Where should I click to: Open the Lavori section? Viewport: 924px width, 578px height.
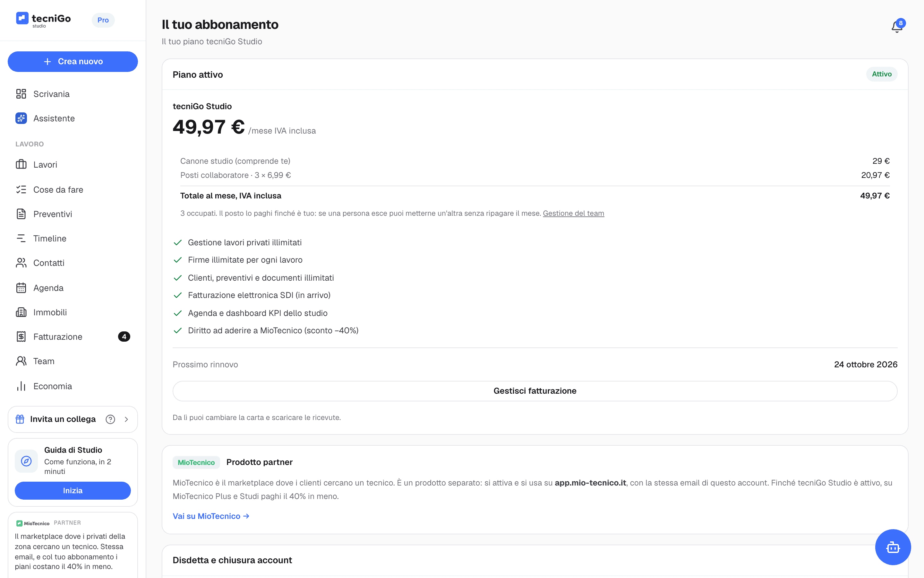click(x=73, y=164)
